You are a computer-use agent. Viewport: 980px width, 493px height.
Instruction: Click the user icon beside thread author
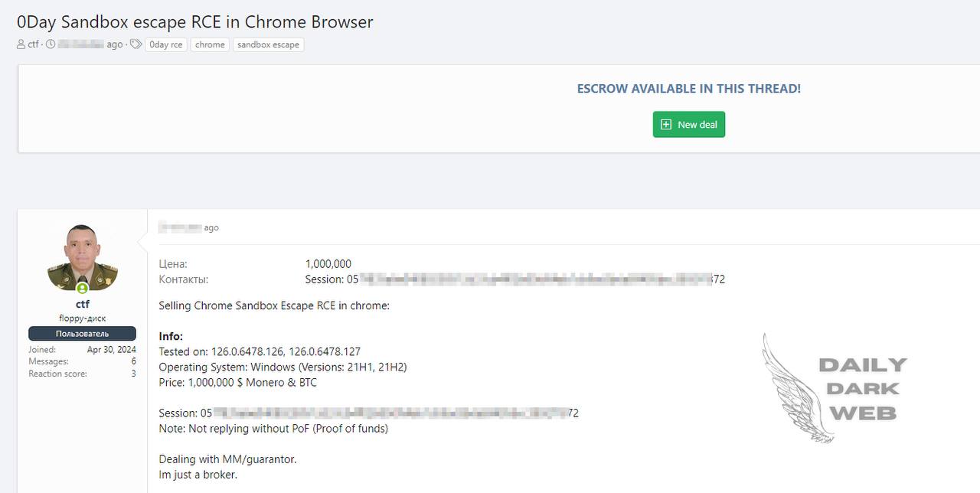pyautogui.click(x=21, y=44)
